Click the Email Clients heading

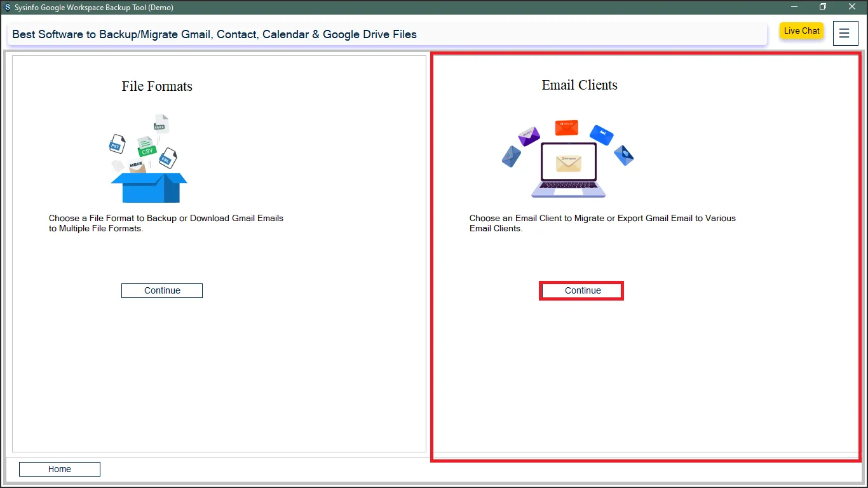[x=579, y=85]
